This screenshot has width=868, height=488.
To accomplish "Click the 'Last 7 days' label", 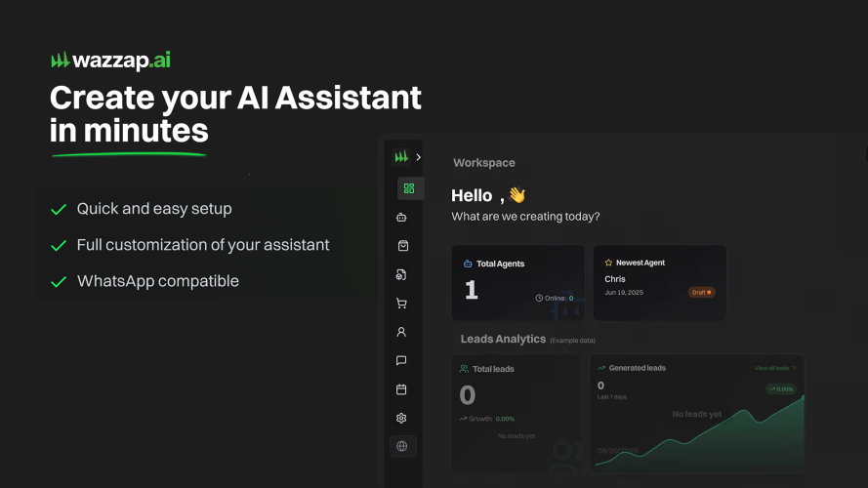I will [x=611, y=396].
